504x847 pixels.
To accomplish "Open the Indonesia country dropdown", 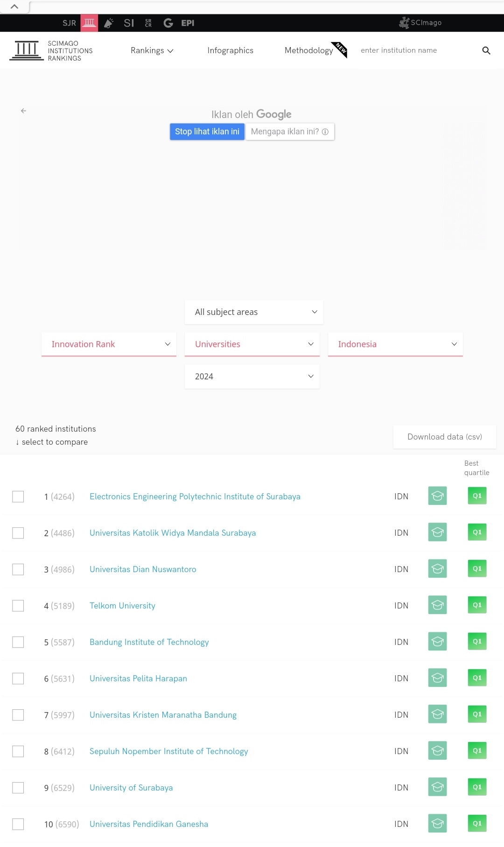I will tap(395, 344).
